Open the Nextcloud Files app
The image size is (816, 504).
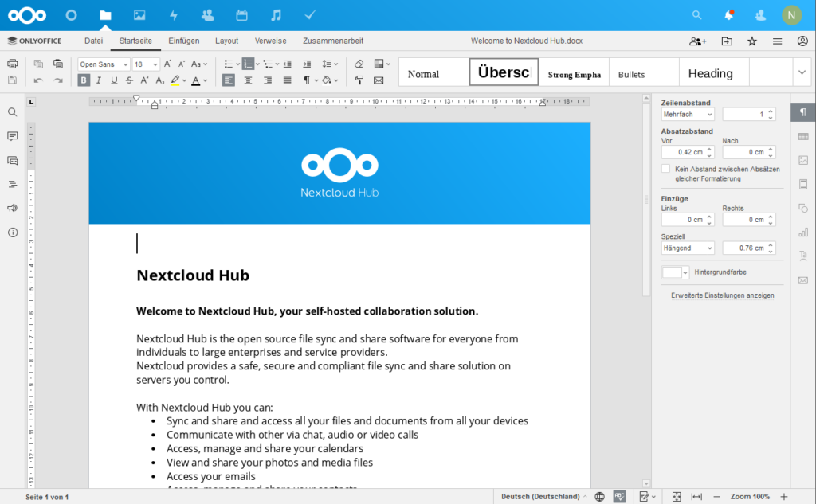[x=105, y=15]
